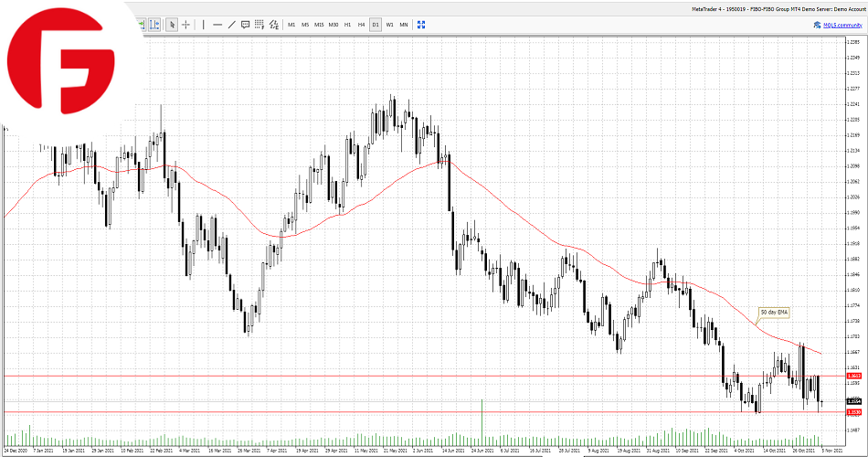This screenshot has width=868, height=457.
Task: Click the H1 timeframe button
Action: click(347, 25)
